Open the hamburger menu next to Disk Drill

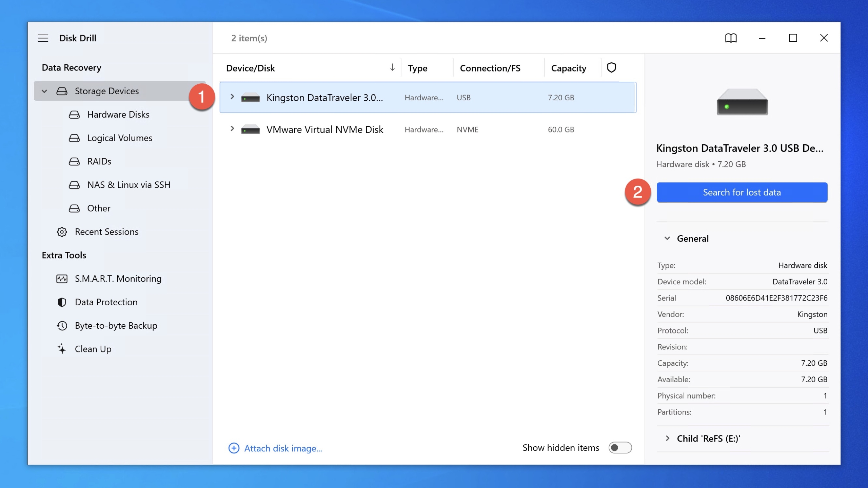43,38
